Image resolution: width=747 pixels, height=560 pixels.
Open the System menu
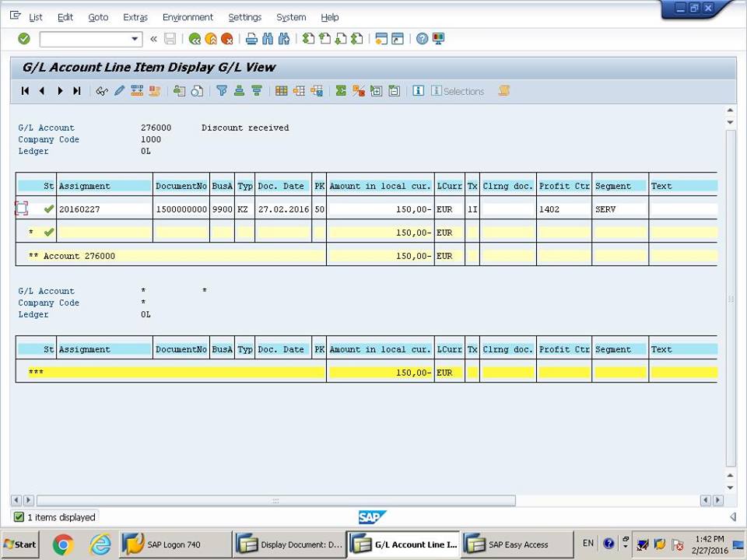tap(291, 18)
